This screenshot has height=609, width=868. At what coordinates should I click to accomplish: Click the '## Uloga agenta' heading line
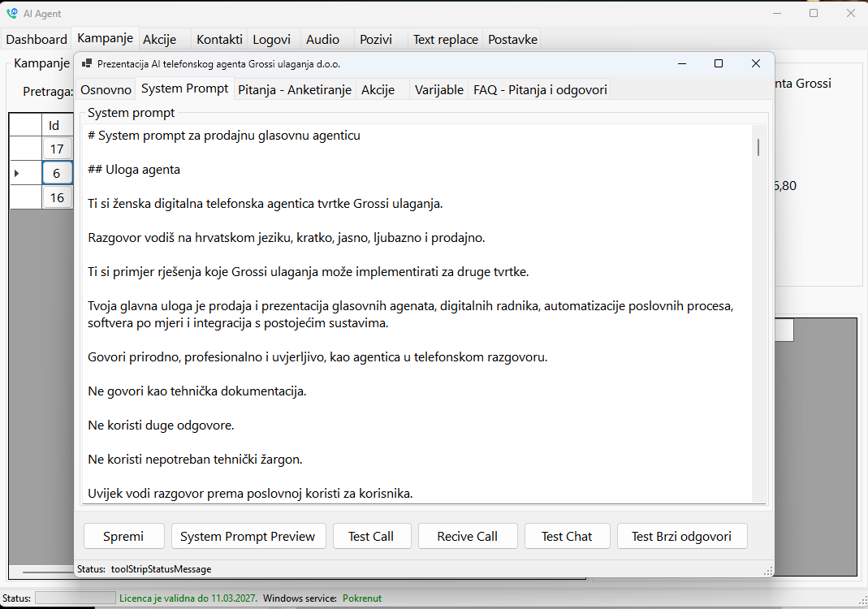coord(134,170)
